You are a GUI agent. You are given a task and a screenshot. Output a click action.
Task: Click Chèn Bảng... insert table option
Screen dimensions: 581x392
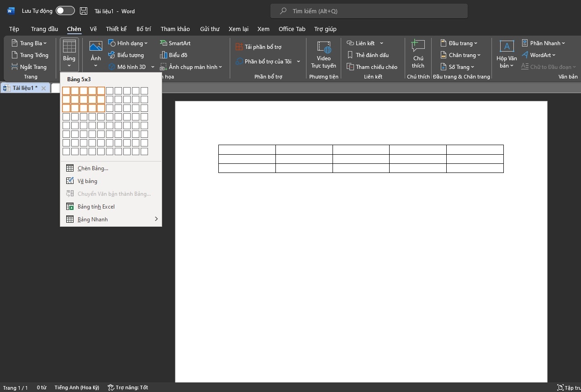pyautogui.click(x=93, y=168)
